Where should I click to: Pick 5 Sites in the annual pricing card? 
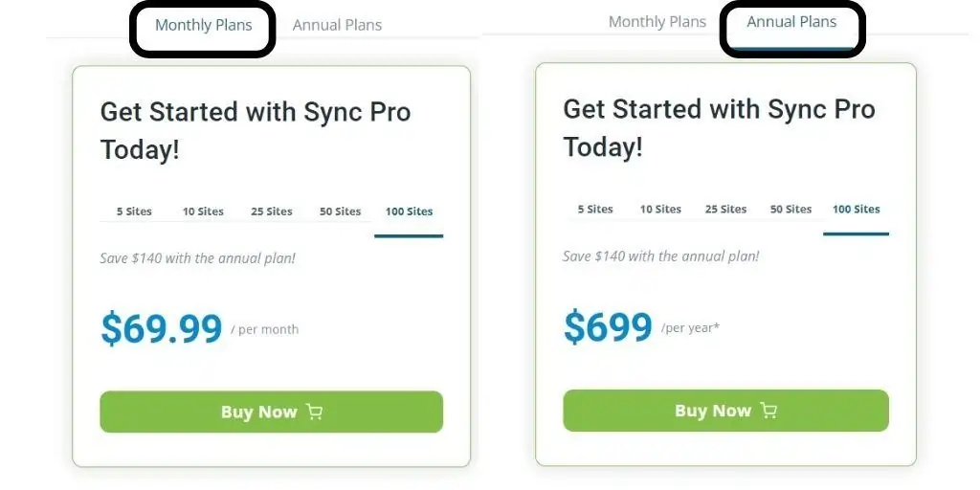(595, 210)
